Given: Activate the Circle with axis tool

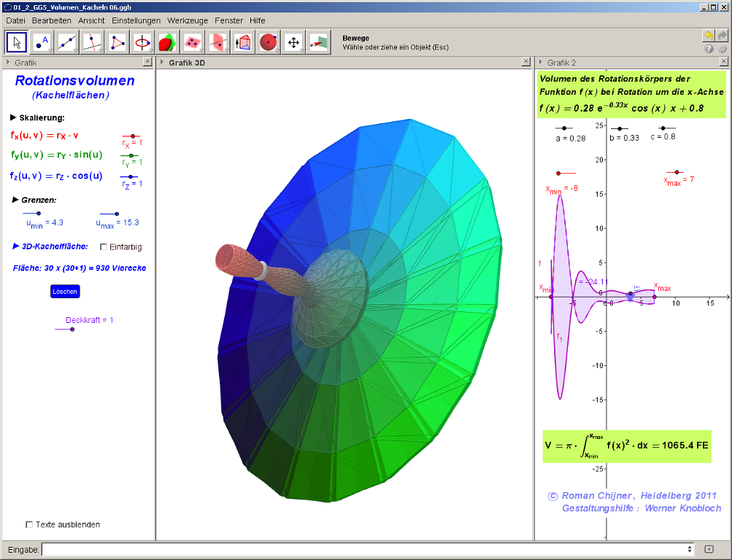Looking at the screenshot, I should 142,42.
